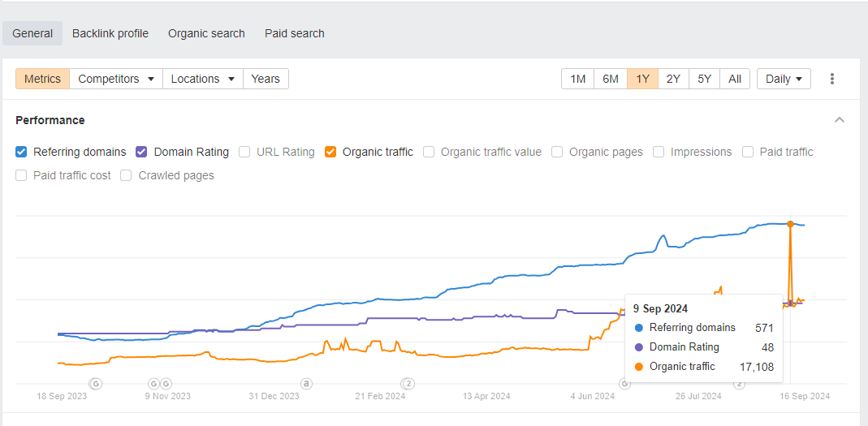Click the G marker immediately left of 9 Nov 2023
The width and height of the screenshot is (868, 426).
pos(153,383)
